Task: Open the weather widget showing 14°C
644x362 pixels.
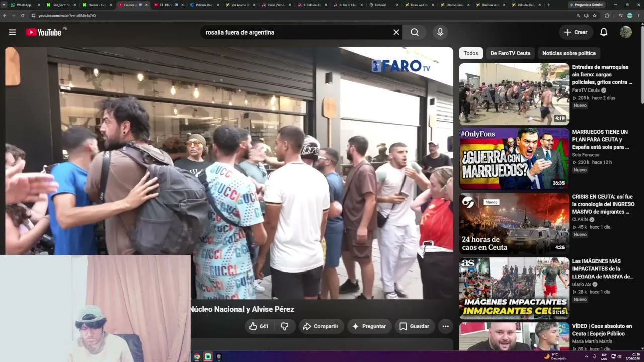Action: 555,357
